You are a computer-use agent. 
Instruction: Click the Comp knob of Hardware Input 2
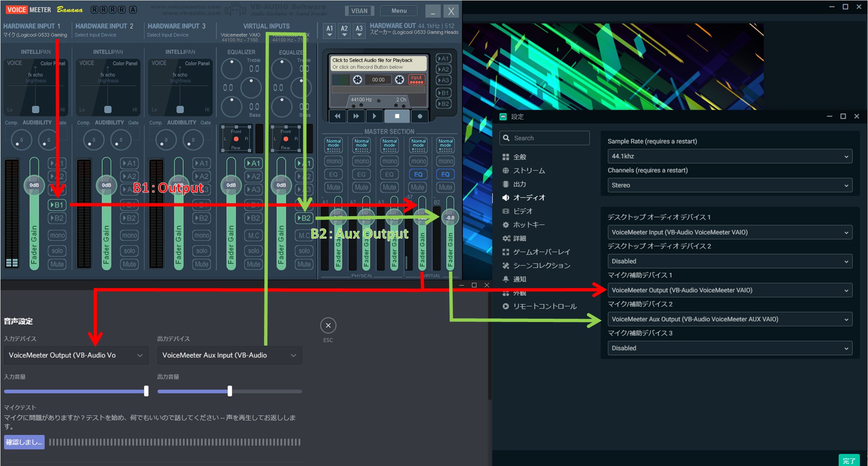click(x=93, y=140)
